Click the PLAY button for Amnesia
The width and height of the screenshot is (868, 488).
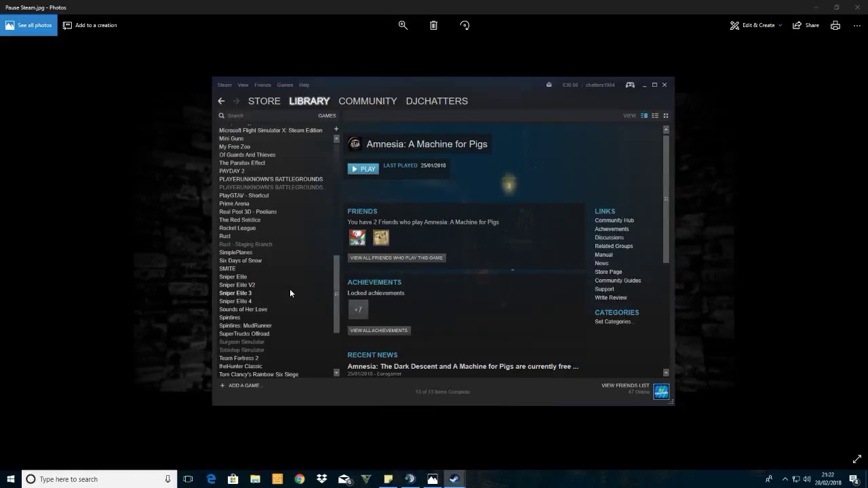click(363, 169)
